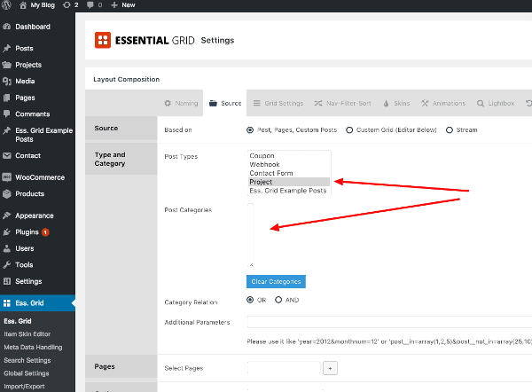Open the Source section in left panel
The width and height of the screenshot is (532, 392).
(x=121, y=128)
